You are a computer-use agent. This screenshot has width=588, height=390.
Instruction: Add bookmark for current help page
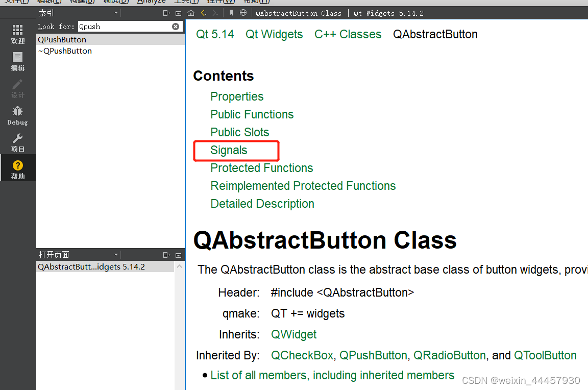[x=231, y=13]
